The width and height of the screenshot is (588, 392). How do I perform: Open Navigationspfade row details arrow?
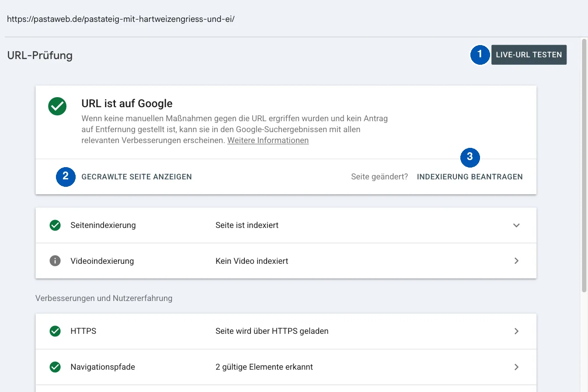pos(516,367)
